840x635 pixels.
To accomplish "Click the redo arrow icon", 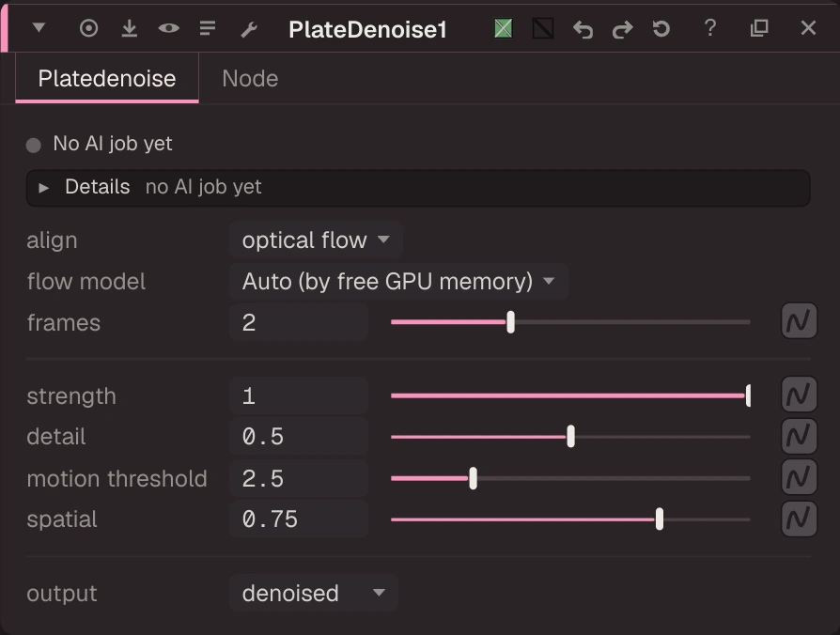I will [623, 29].
